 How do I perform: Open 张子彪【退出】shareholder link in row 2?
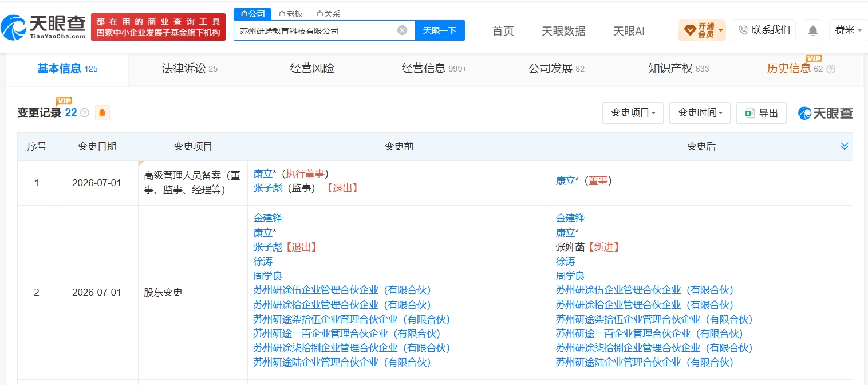click(x=268, y=247)
